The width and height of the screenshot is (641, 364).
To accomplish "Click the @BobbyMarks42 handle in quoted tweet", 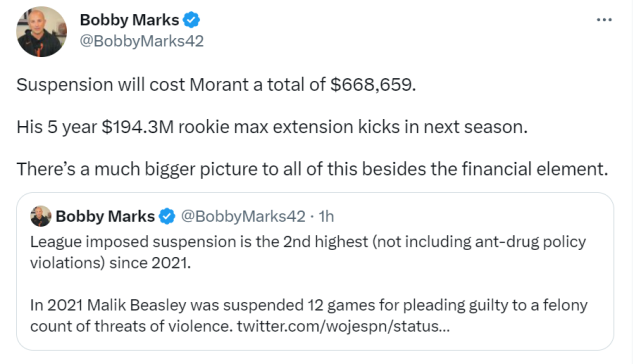I will point(243,216).
